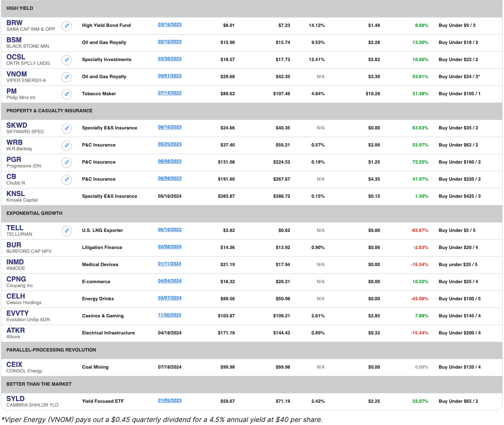Image resolution: width=504 pixels, height=425 pixels.
Task: Click 'Buy Under $425 / 3' for KNSL
Action: pos(460,196)
